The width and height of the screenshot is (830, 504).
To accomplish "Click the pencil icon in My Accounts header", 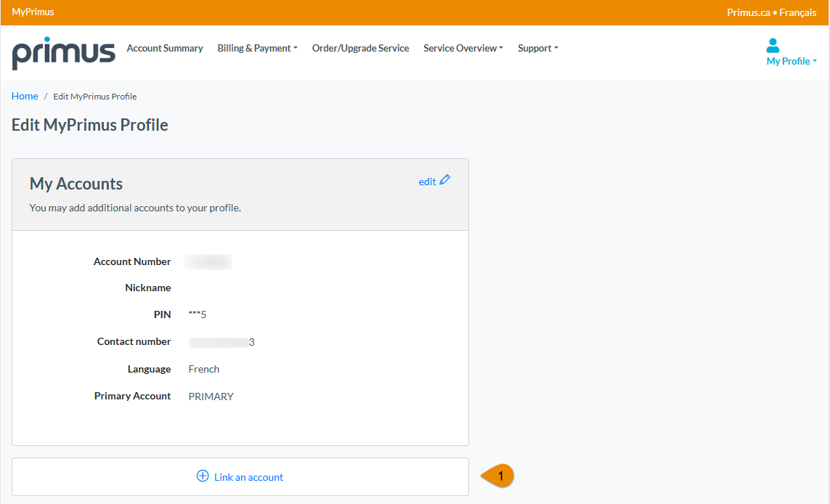I will 444,179.
